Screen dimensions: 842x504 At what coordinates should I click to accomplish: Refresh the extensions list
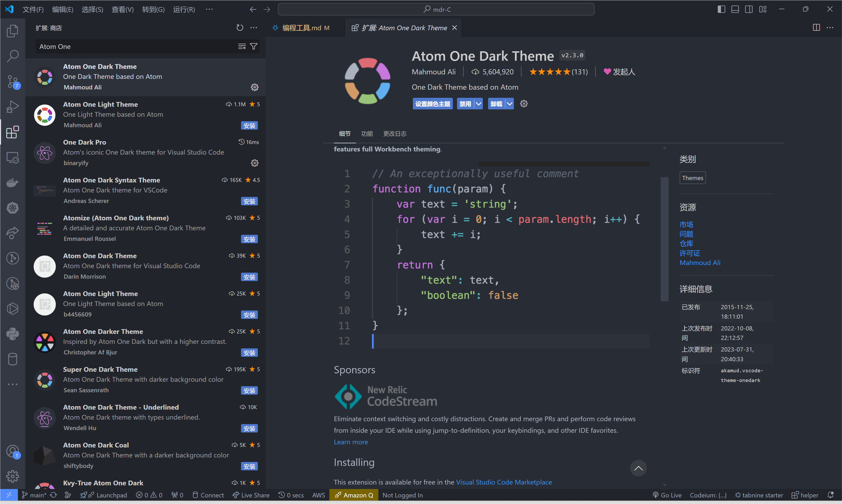click(240, 28)
